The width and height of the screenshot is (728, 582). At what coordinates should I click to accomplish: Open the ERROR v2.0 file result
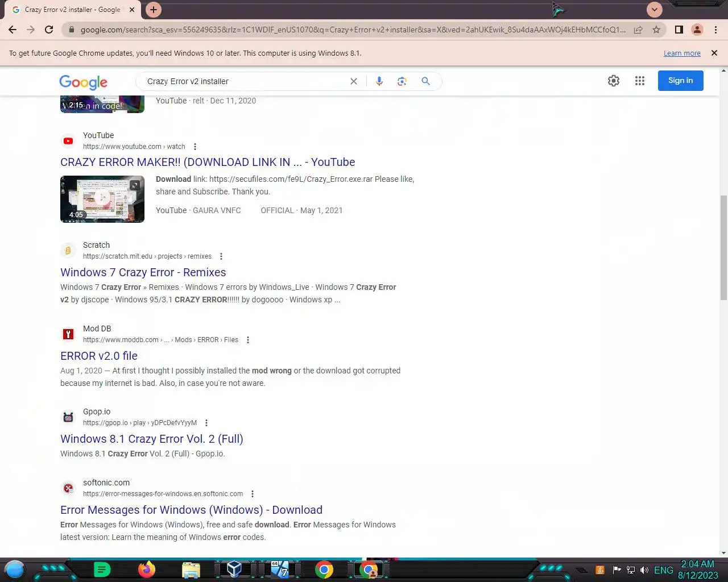99,356
